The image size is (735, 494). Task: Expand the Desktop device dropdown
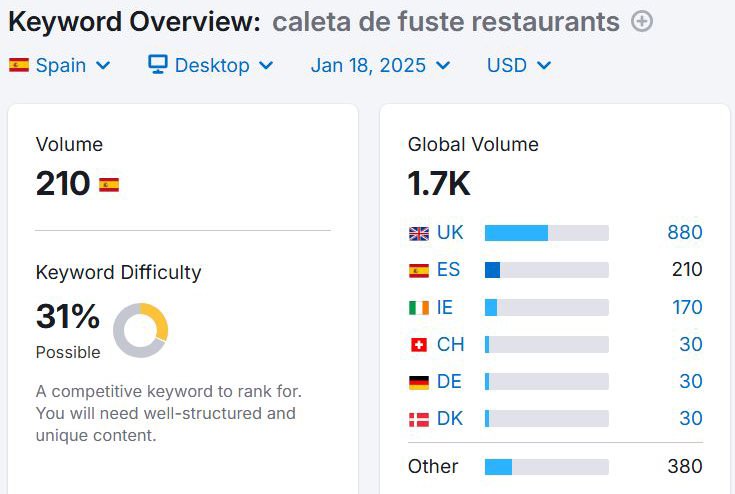click(212, 65)
